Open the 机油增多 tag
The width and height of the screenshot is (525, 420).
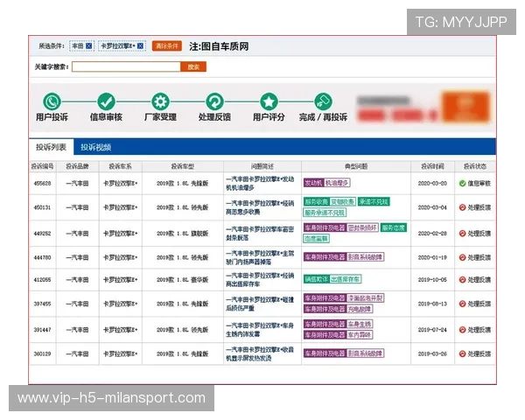pyautogui.click(x=337, y=183)
